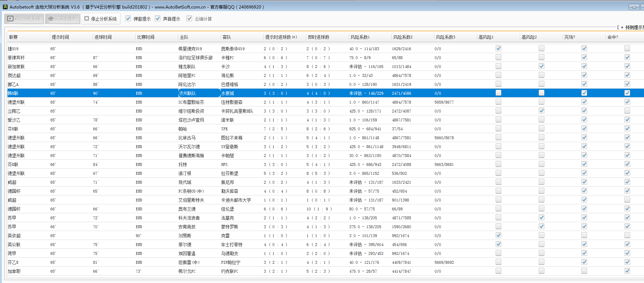Uncheck 命中? in the 加拿职 row
The image size is (644, 283).
click(627, 271)
